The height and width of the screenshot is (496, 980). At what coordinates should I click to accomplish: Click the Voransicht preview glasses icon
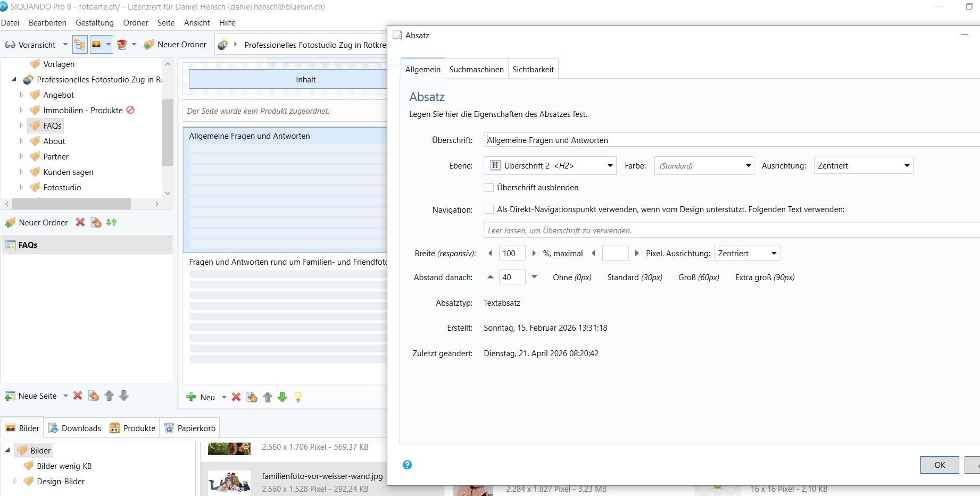click(x=10, y=45)
